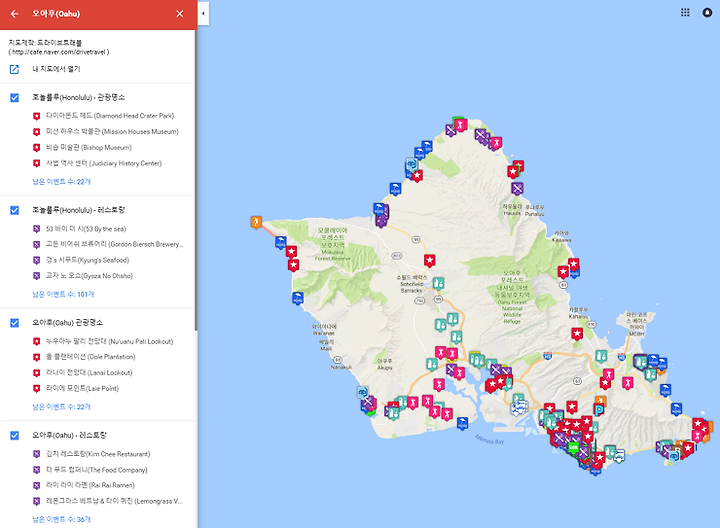Click the blue P parking marker on map
The height and width of the screenshot is (528, 720).
[x=599, y=410]
